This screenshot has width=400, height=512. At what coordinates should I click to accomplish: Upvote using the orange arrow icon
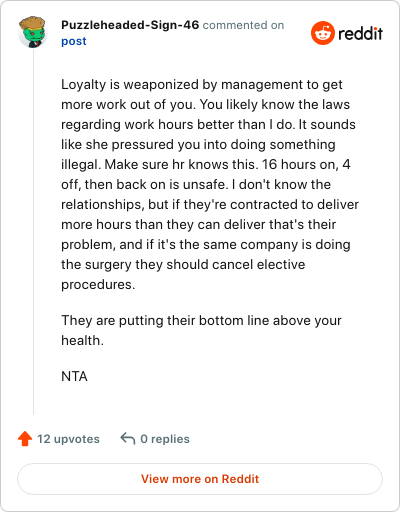point(25,439)
